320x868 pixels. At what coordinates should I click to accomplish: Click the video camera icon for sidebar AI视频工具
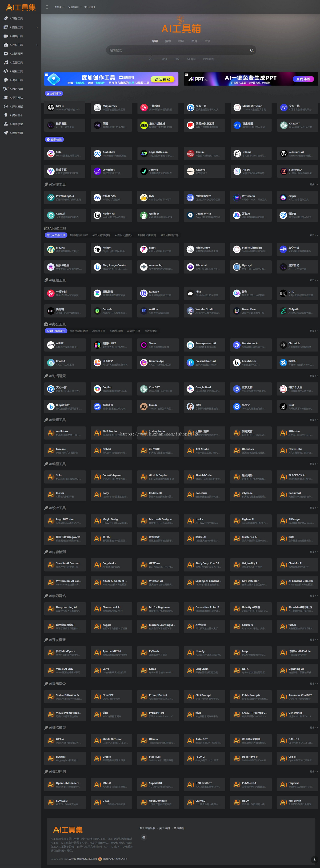(6, 36)
